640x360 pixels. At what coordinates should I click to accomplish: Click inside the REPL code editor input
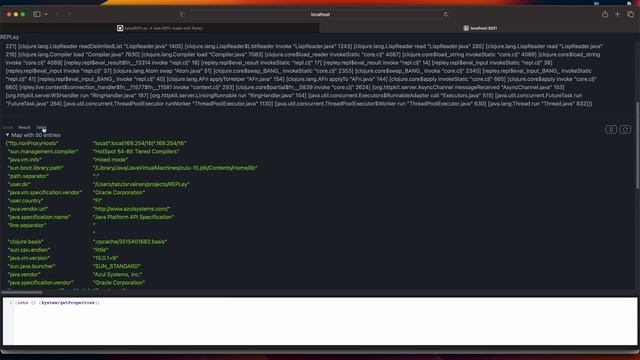point(320,321)
